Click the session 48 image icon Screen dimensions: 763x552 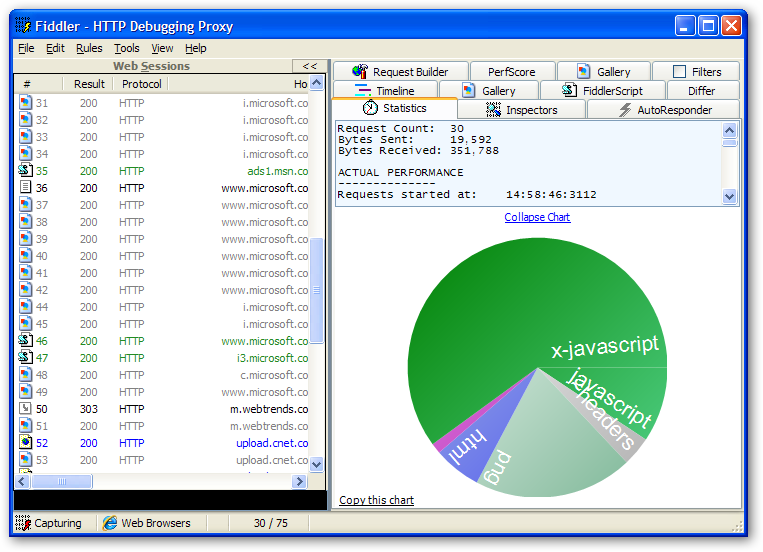(25, 375)
